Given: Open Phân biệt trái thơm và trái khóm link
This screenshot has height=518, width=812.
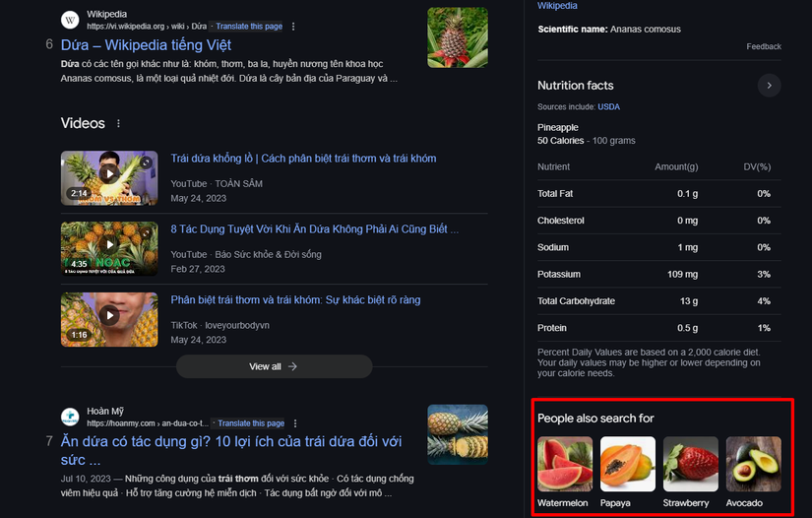Looking at the screenshot, I should click(295, 300).
